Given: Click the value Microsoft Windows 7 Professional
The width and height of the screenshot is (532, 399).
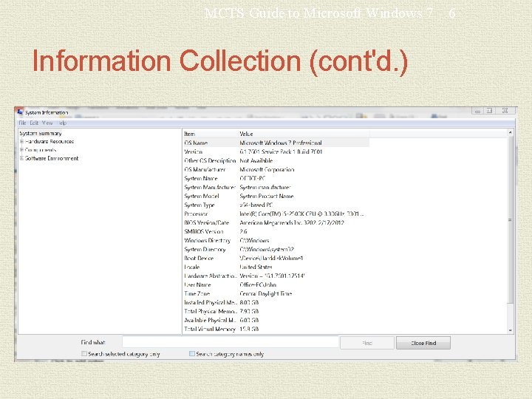Looking at the screenshot, I should (x=281, y=143).
